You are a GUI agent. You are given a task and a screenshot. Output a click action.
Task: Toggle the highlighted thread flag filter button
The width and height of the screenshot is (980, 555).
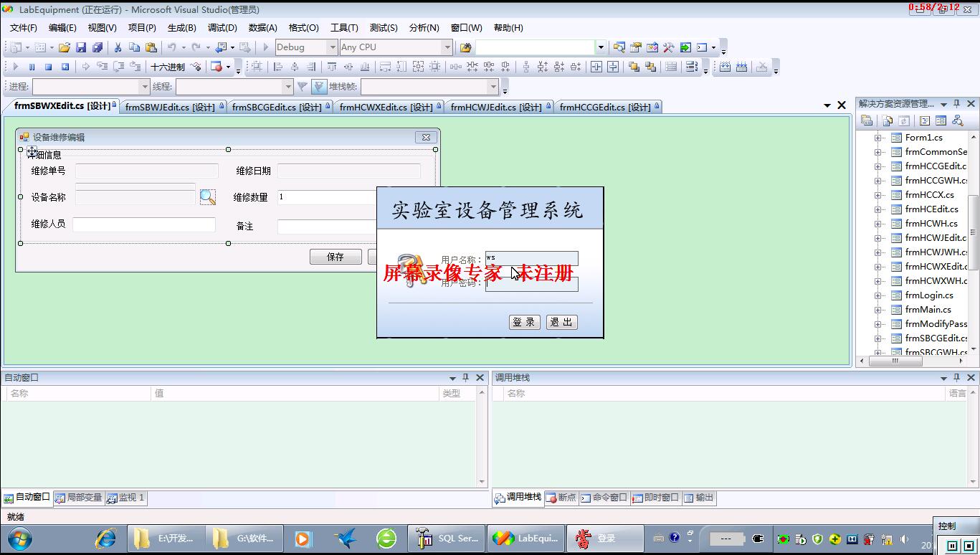pos(319,87)
